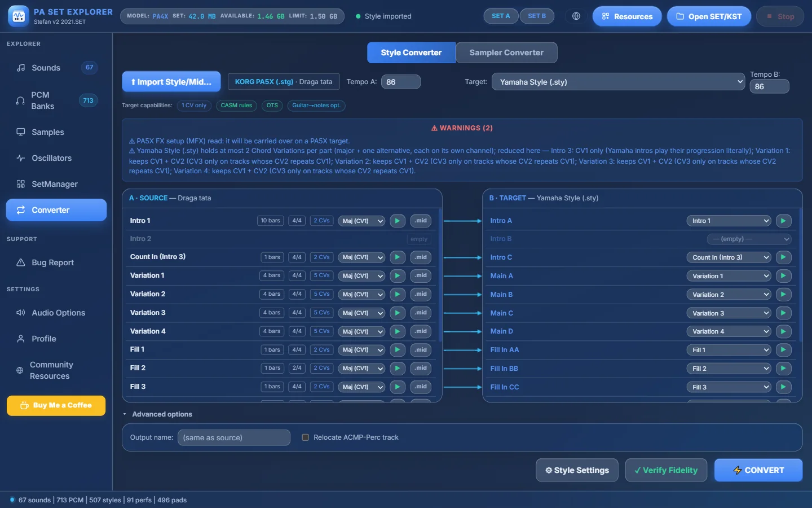
Task: Click the Output name field
Action: 234,437
